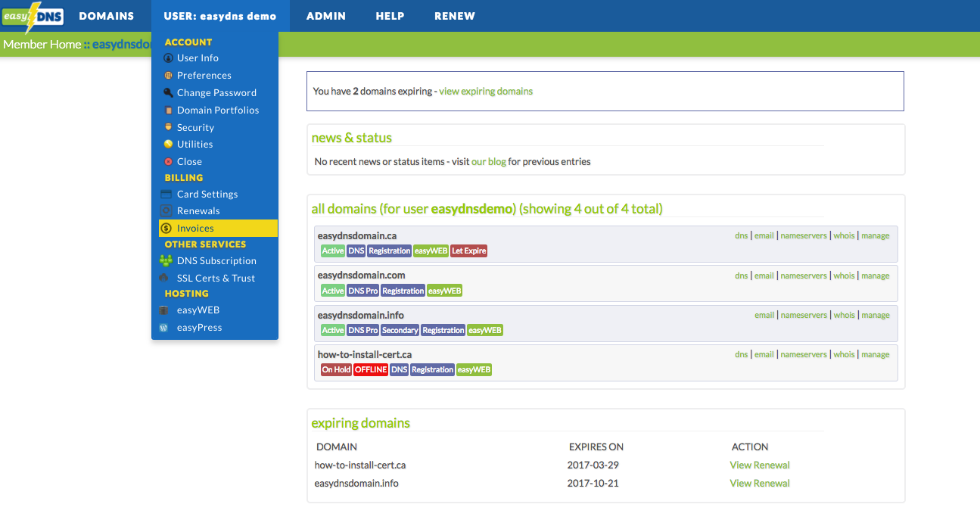Open the DOMAINS menu
This screenshot has height=523, width=980.
pos(107,16)
